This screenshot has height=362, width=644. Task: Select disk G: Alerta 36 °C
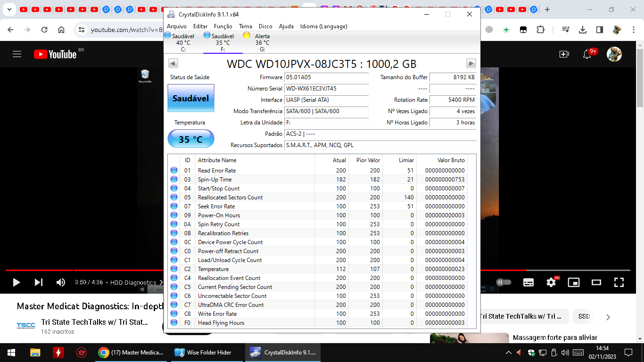coord(262,42)
